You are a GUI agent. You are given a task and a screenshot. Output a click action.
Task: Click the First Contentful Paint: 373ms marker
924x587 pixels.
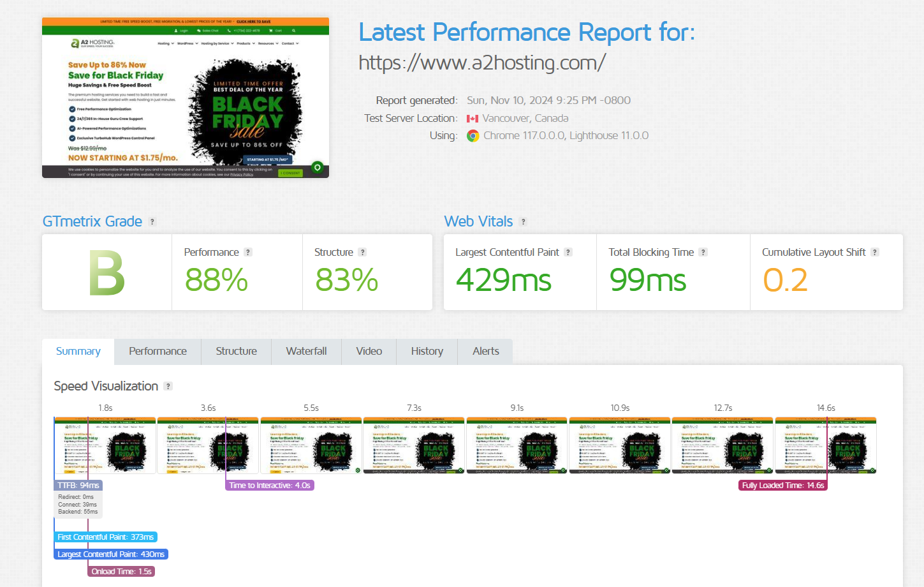[x=105, y=537]
